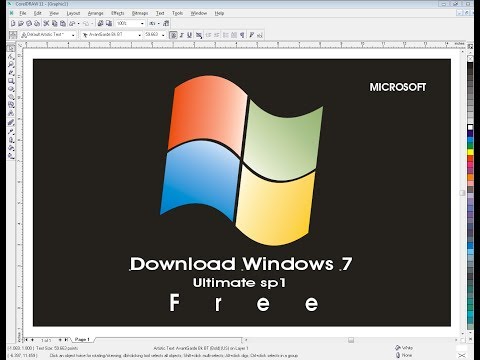480x360 pixels.
Task: Open the Fill tool flyout
Action: [11, 148]
